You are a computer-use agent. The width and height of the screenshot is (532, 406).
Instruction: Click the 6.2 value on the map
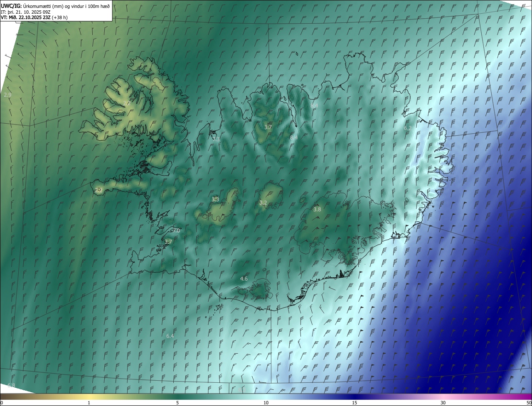click(408, 128)
